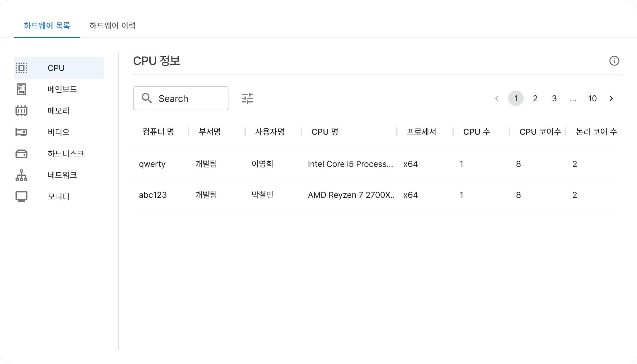Screen dimensions: 637x364
Task: Open the filter options icon next to Search
Action: pyautogui.click(x=247, y=98)
